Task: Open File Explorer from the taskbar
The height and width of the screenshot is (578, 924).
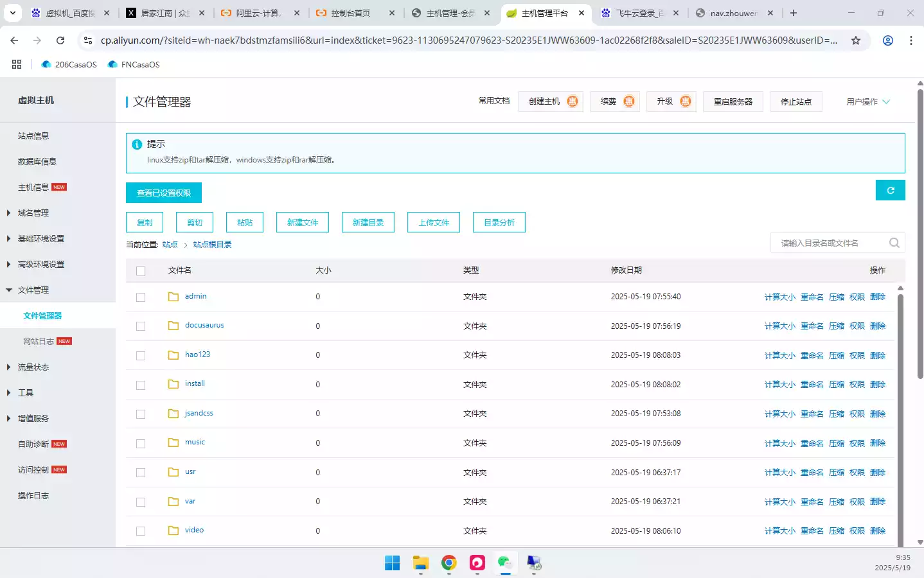Action: (420, 563)
